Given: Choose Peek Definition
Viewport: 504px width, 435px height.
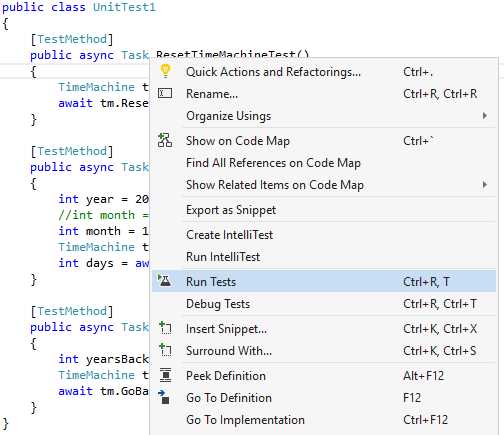Looking at the screenshot, I should pyautogui.click(x=324, y=376).
